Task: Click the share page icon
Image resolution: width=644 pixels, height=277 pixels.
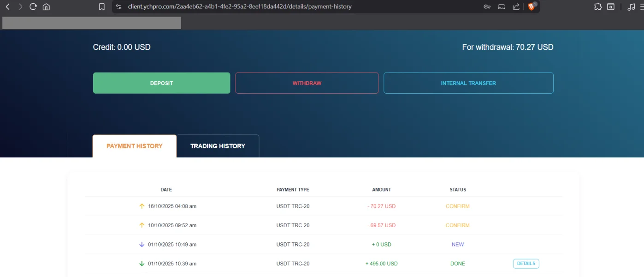Action: [516, 6]
